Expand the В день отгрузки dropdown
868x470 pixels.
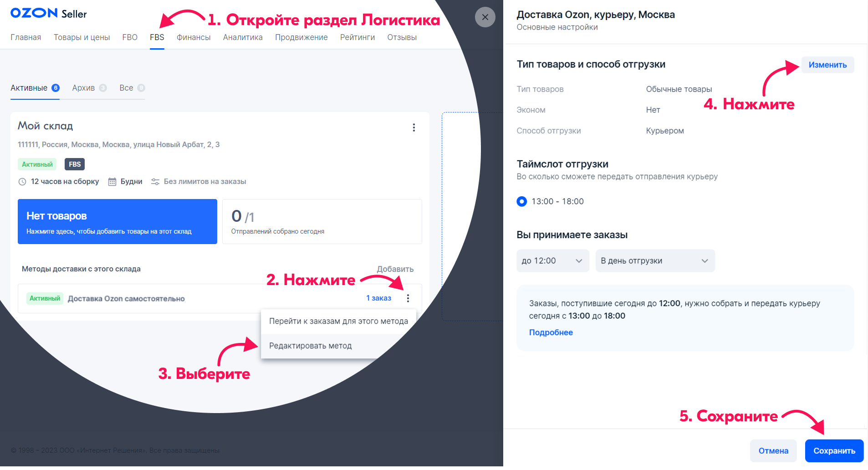pyautogui.click(x=655, y=261)
